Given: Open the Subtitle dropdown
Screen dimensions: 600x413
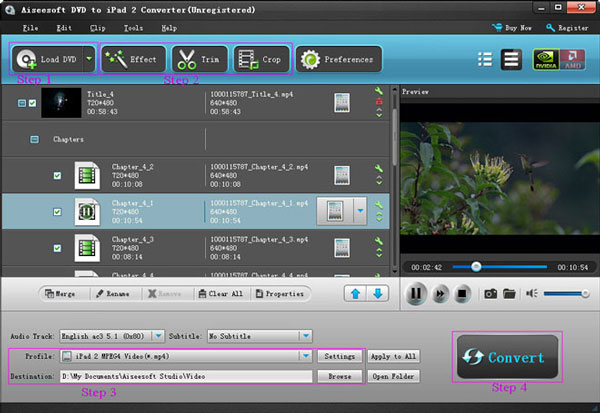Looking at the screenshot, I should coord(306,336).
